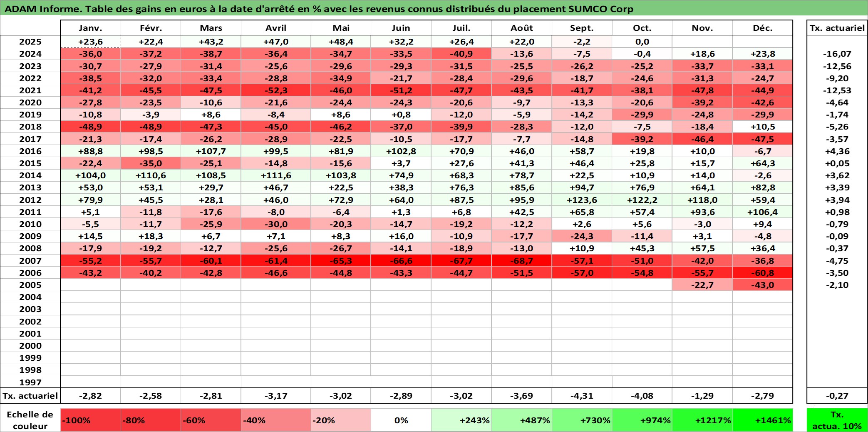This screenshot has width=868, height=432.
Task: Select the 2009 Sept. cell -24,3
Action: click(582, 236)
